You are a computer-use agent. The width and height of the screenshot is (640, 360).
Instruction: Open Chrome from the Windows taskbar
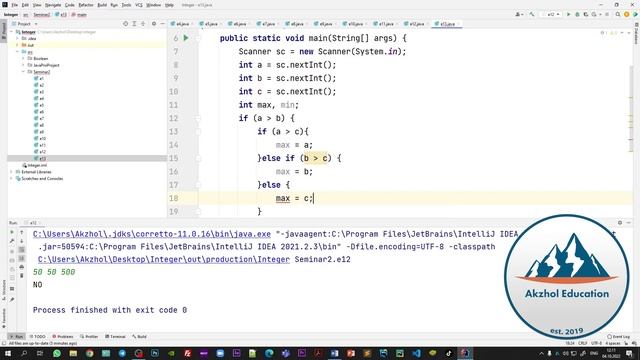click(x=89, y=353)
